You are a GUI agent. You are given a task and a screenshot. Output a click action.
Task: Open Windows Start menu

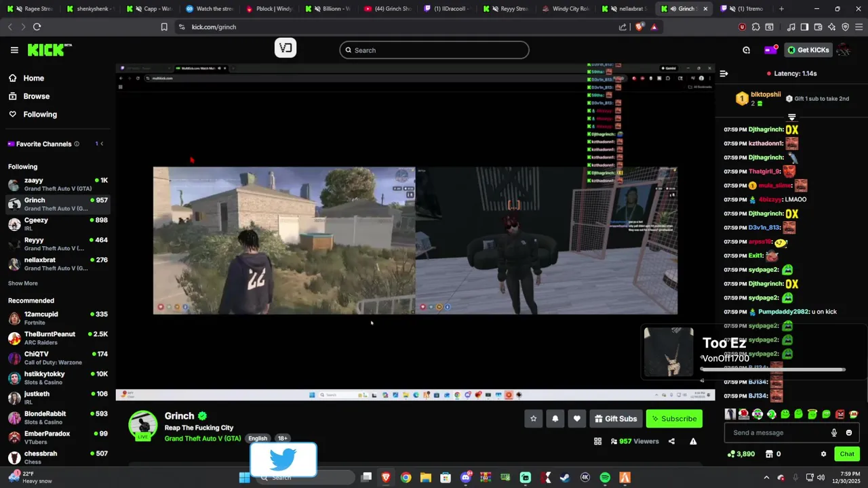point(244,477)
